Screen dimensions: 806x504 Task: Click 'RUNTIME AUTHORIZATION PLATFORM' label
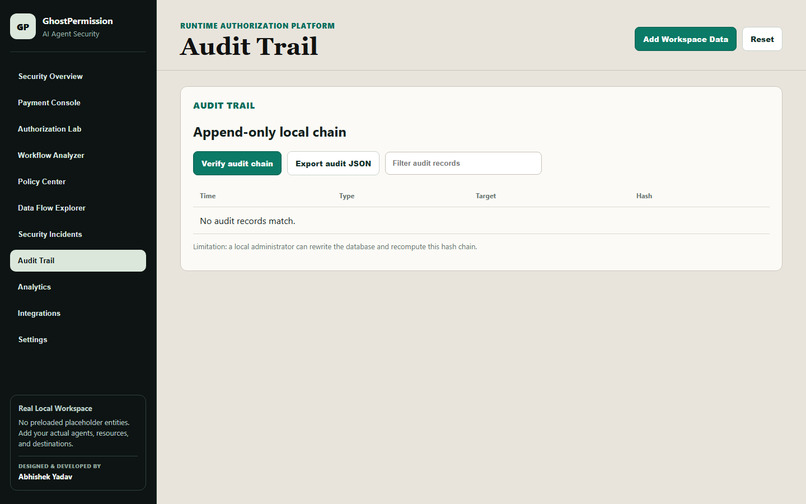[257, 26]
